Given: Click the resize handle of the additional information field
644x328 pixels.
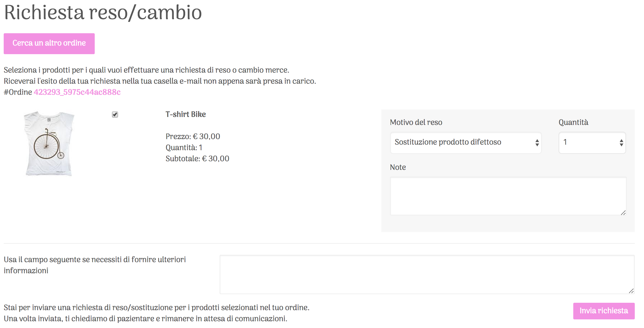Looking at the screenshot, I should point(631,291).
